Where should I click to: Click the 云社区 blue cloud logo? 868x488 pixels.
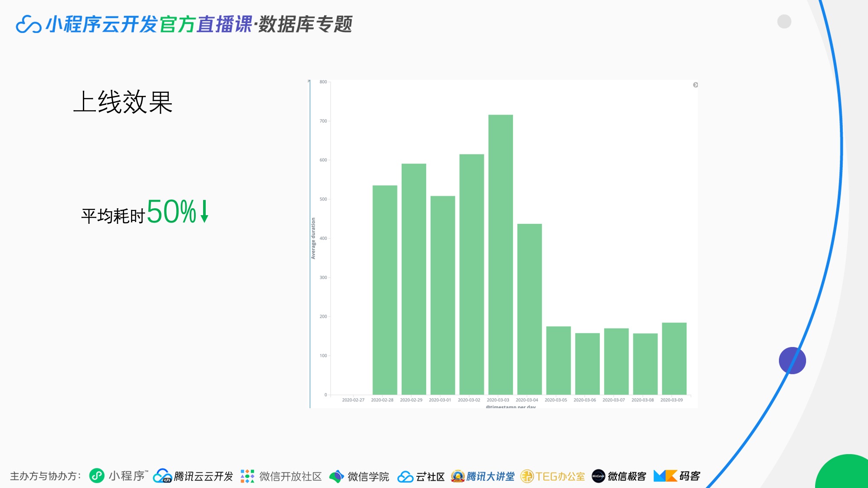pos(405,477)
